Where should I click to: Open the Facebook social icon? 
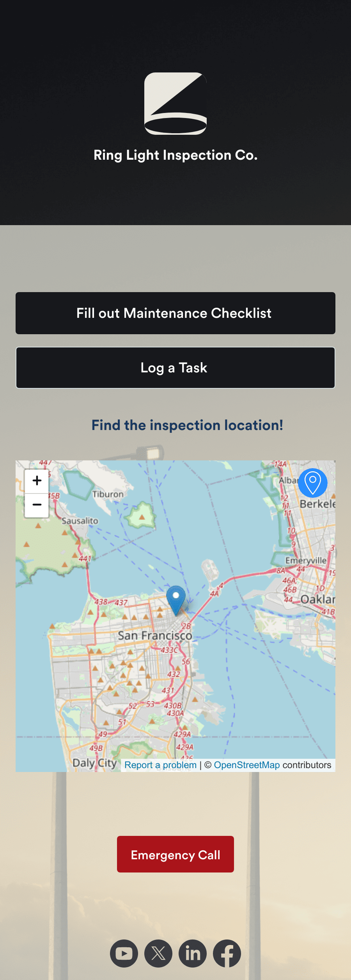(227, 954)
